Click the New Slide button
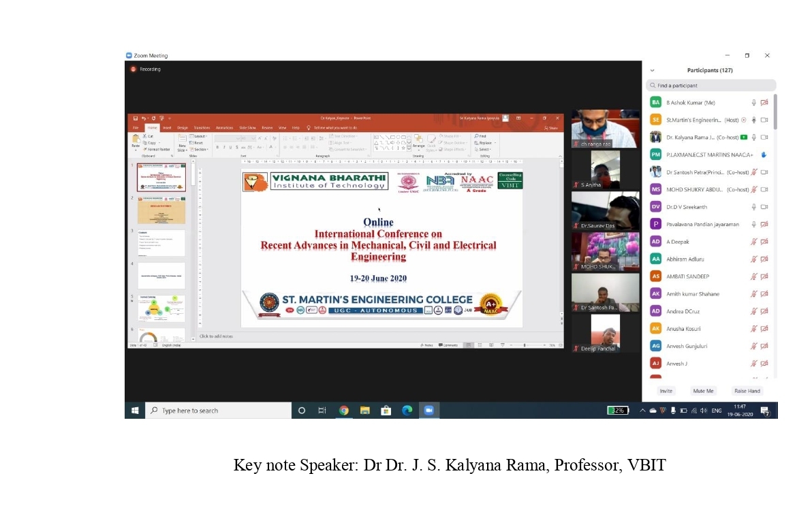The width and height of the screenshot is (812, 525). pos(183,143)
